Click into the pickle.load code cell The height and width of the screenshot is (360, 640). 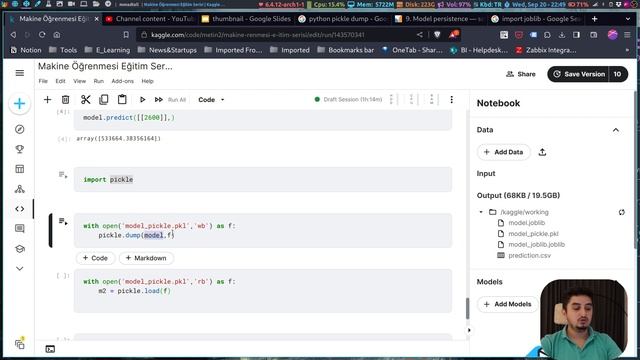263,291
